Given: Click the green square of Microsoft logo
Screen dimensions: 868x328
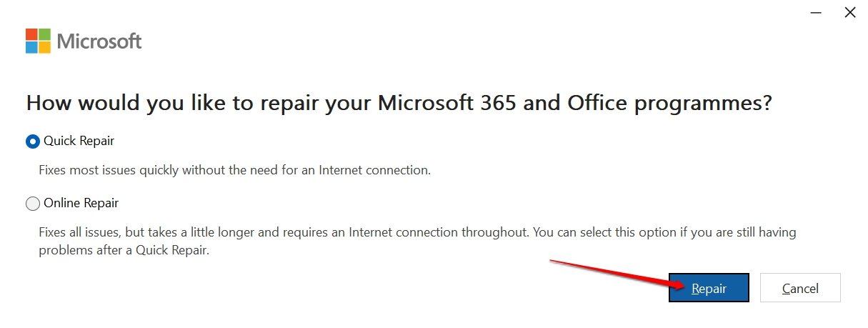Looking at the screenshot, I should tap(44, 34).
